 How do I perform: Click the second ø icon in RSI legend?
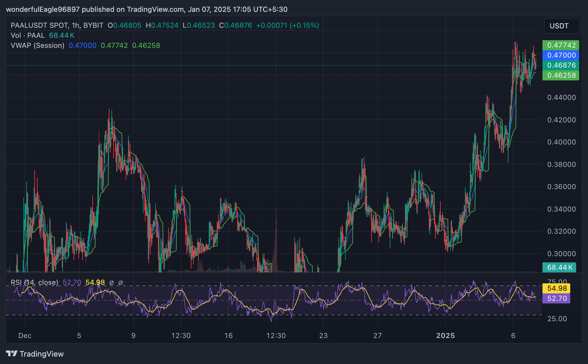click(x=121, y=282)
